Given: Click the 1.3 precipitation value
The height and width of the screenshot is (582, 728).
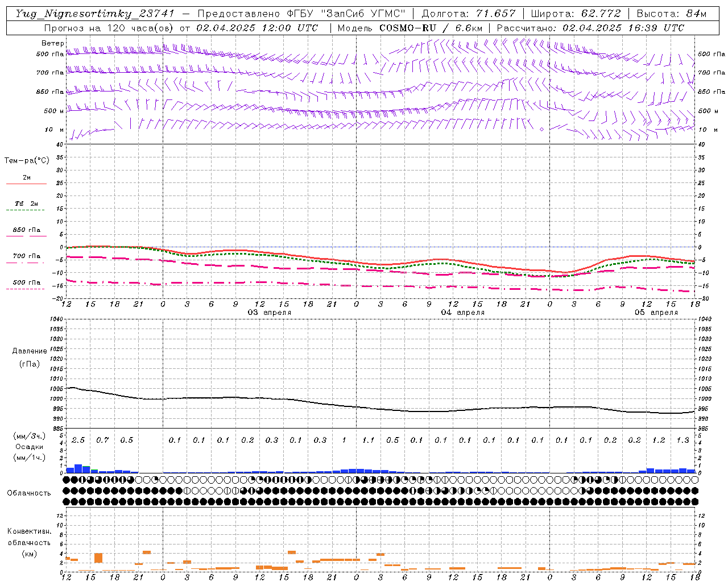Looking at the screenshot, I should [x=682, y=440].
